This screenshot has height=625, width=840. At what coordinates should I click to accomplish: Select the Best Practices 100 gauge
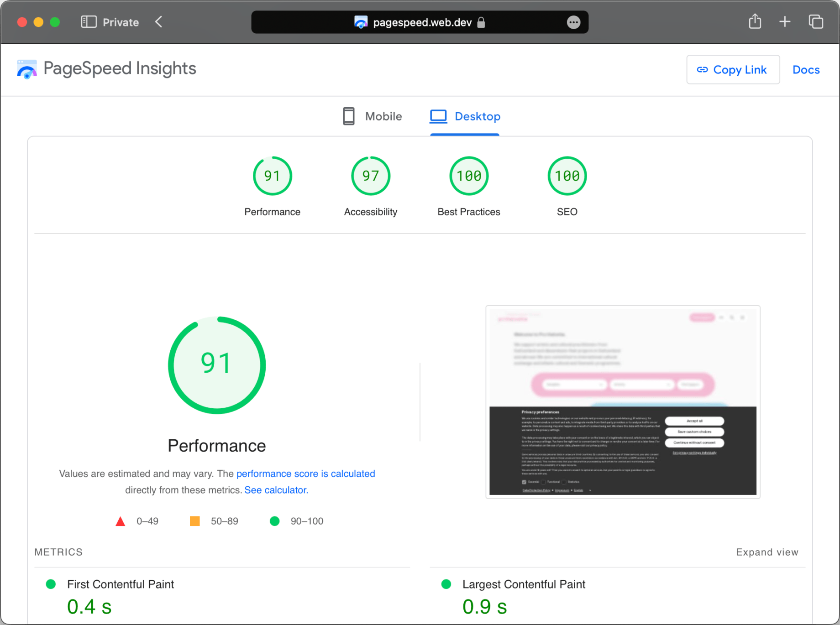click(x=468, y=176)
